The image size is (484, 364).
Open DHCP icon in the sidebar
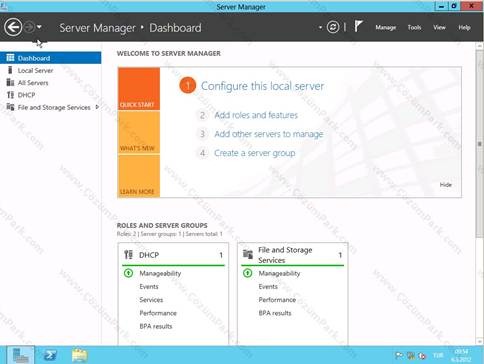click(10, 95)
